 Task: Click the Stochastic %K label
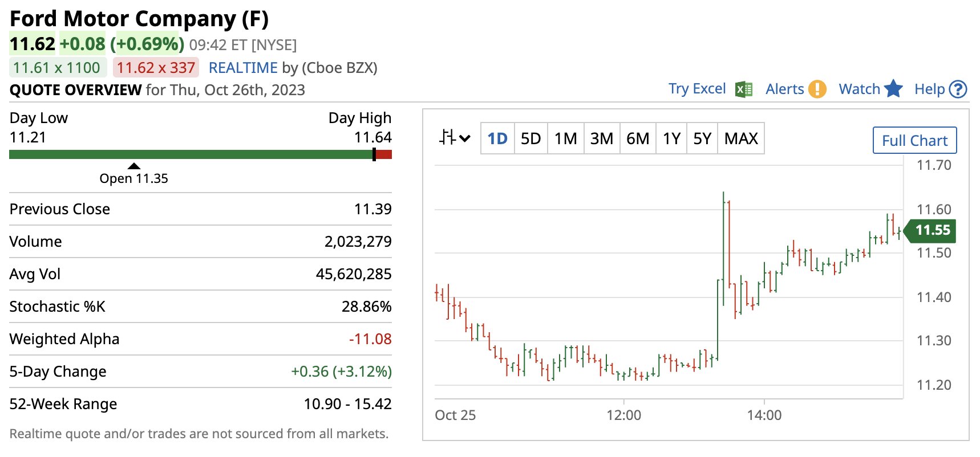[x=58, y=307]
